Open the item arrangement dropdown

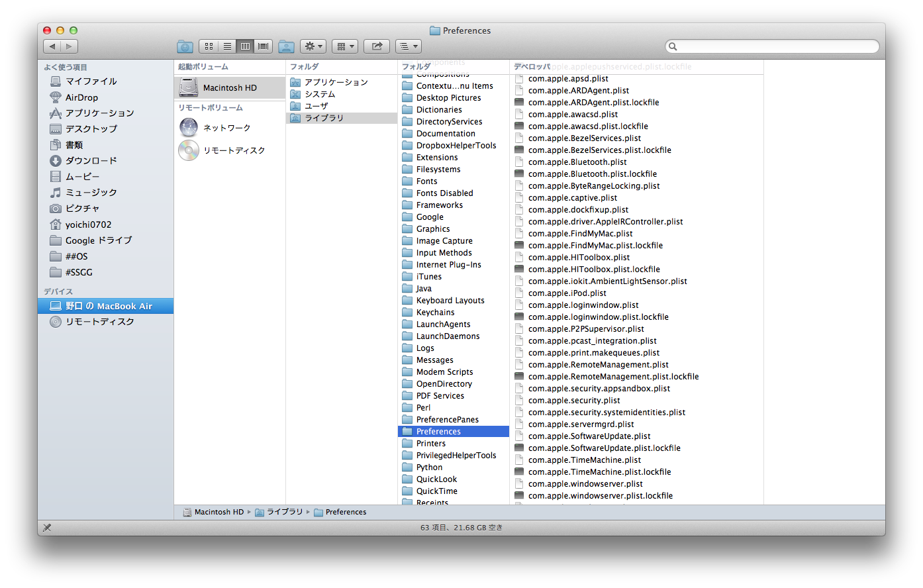point(344,46)
